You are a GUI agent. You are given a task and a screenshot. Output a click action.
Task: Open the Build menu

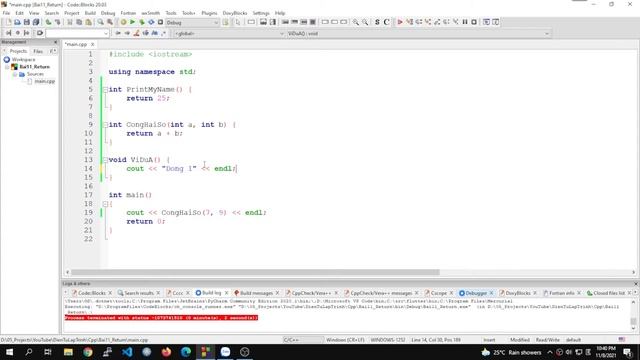tap(90, 13)
